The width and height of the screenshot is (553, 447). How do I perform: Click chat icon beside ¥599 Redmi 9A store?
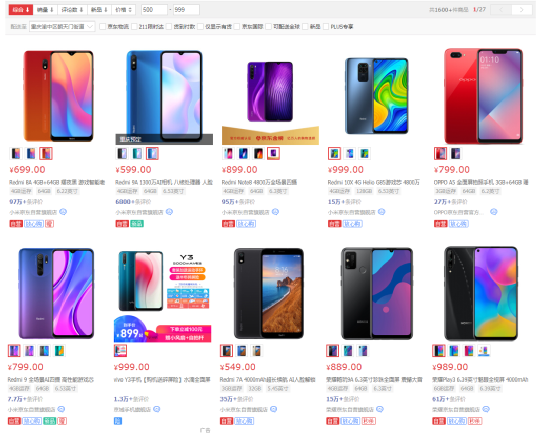169,212
